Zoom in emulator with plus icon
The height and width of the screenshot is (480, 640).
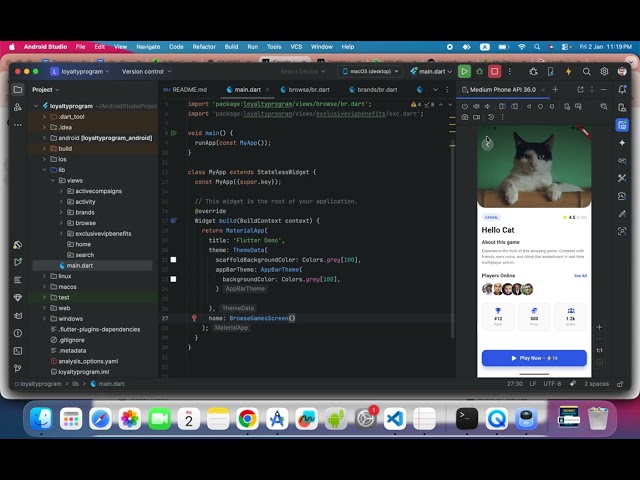pos(599,327)
